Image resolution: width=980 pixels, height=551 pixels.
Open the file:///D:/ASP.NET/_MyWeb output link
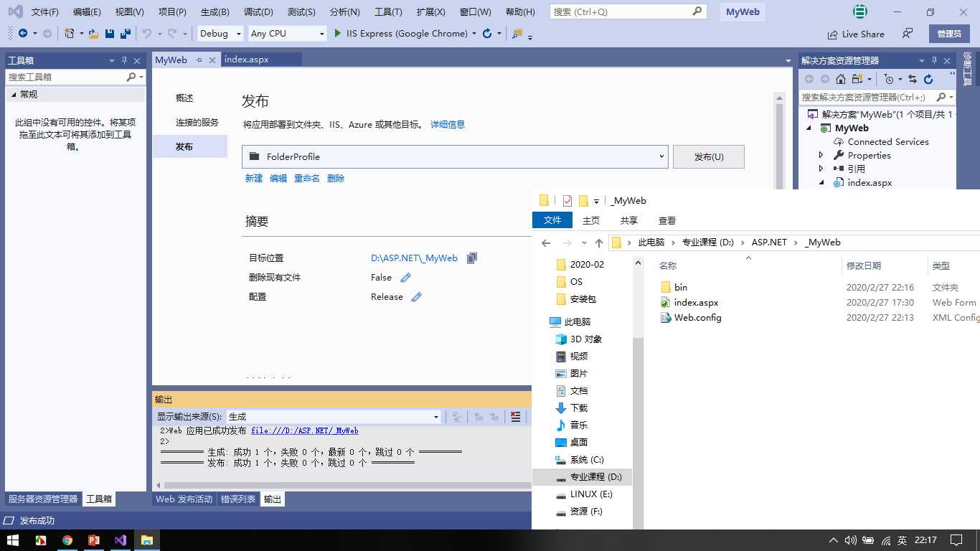point(305,430)
